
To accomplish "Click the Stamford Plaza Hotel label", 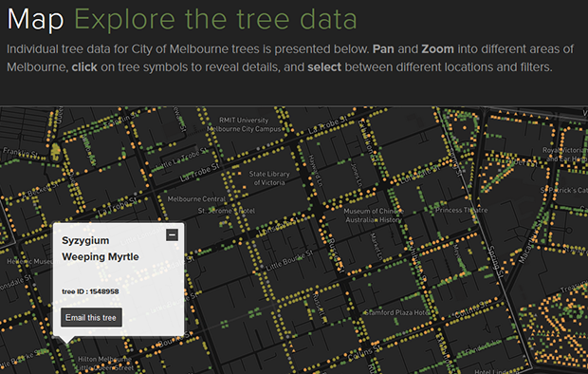I will [x=396, y=312].
